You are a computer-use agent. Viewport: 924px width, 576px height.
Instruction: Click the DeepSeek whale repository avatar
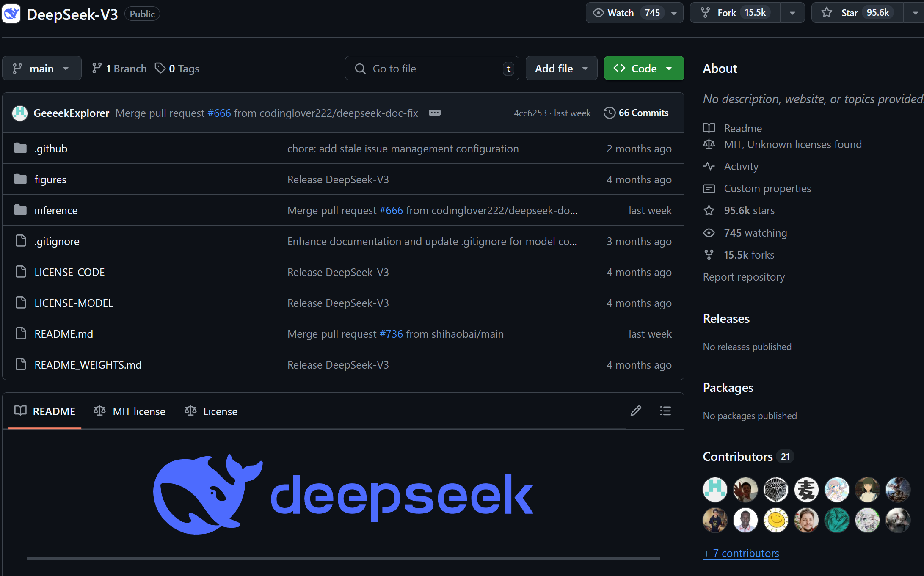11,14
